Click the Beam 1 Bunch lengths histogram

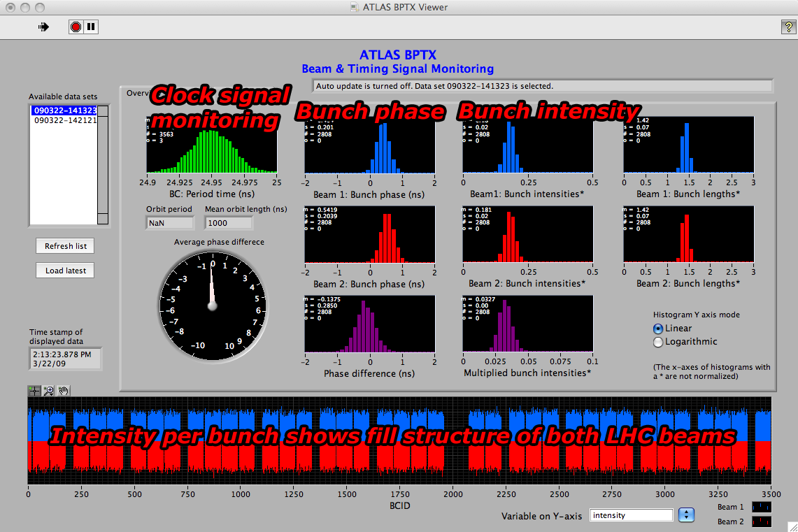point(689,145)
